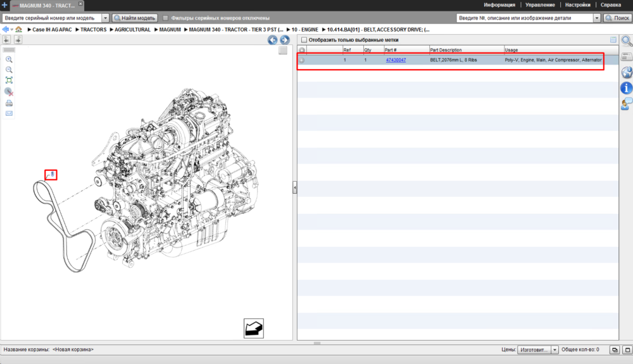Click the cascade windows icon in status bar

tap(615, 350)
